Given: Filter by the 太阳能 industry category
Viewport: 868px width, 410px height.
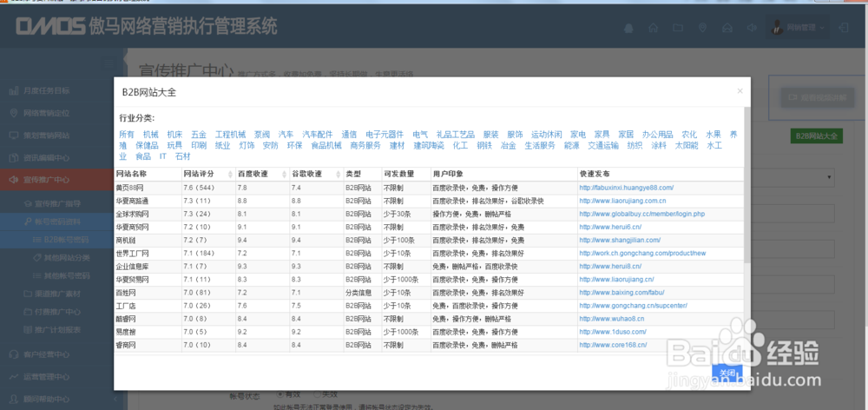Looking at the screenshot, I should (687, 146).
